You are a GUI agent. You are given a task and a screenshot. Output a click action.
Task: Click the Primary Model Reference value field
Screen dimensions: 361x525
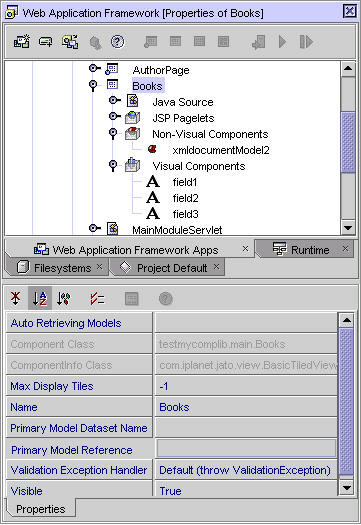(246, 448)
